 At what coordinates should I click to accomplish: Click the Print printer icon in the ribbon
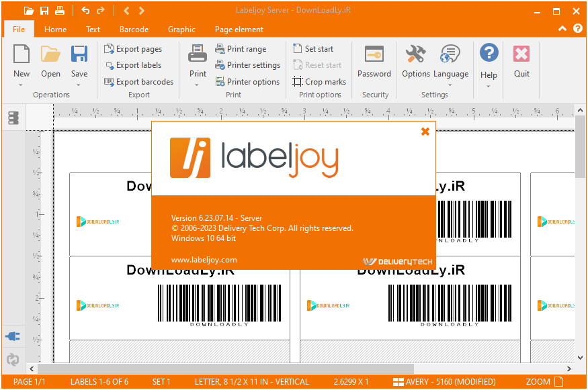198,53
